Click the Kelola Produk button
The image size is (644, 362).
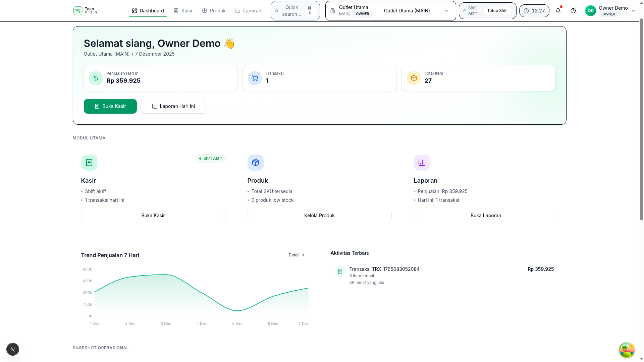[x=319, y=216]
